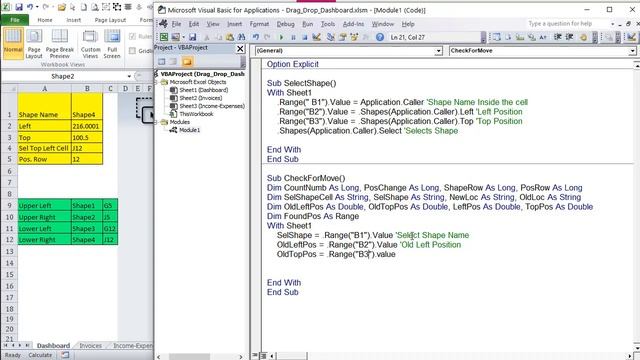
Task: Click View Object icon in Project panel
Action: tap(174, 62)
